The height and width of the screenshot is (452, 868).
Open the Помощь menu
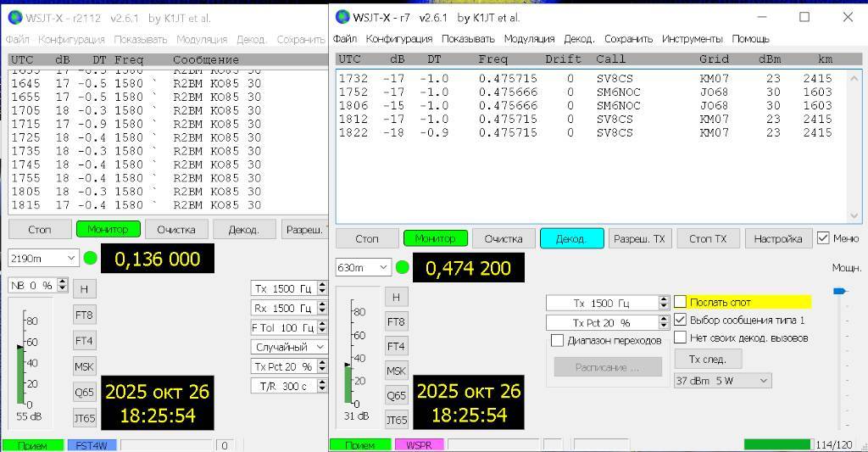tap(750, 39)
